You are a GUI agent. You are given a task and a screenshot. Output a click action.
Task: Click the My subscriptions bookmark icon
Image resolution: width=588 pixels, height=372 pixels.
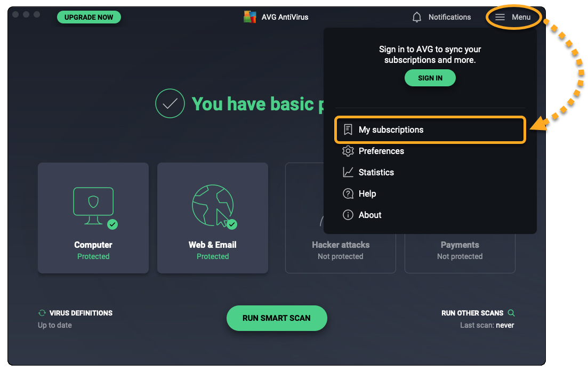348,130
